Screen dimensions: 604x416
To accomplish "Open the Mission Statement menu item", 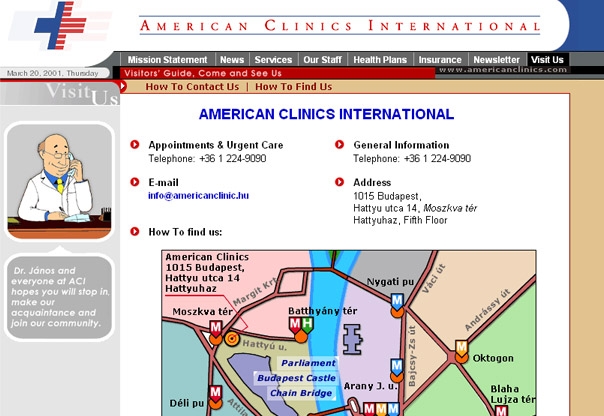I will coord(168,60).
